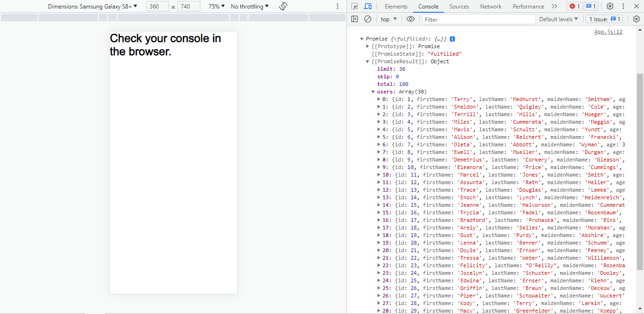Image resolution: width=644 pixels, height=314 pixels.
Task: Click the viewport width field 360
Action: (157, 7)
